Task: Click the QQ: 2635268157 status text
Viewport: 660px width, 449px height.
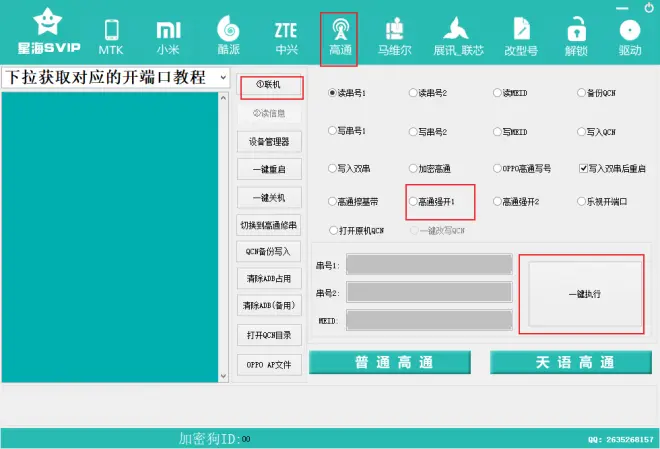Action: (x=621, y=440)
